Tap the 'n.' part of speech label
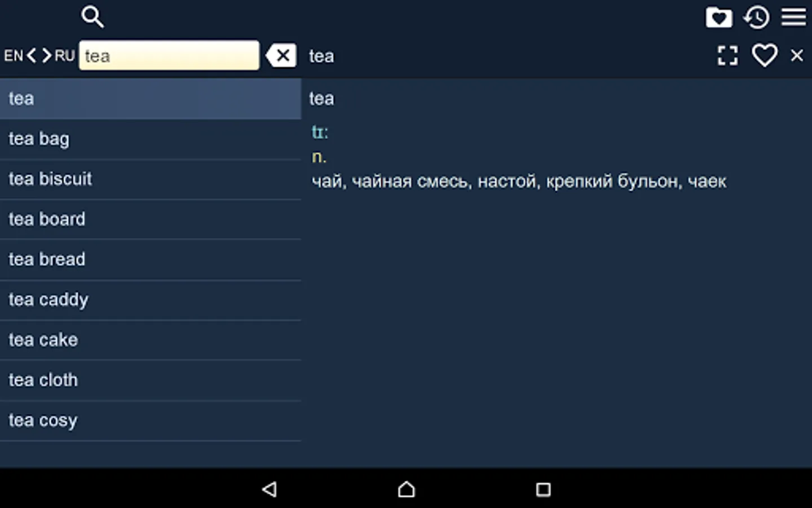This screenshot has height=508, width=812. pos(319,157)
